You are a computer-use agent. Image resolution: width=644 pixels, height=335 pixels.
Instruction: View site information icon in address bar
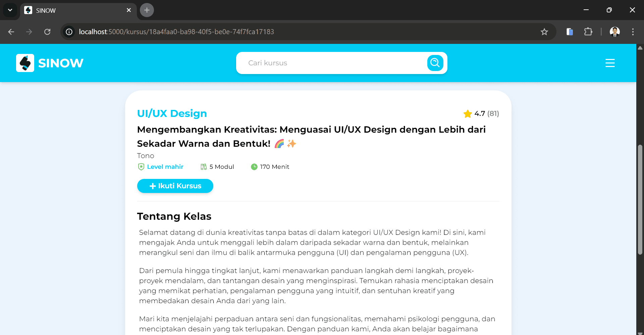69,32
